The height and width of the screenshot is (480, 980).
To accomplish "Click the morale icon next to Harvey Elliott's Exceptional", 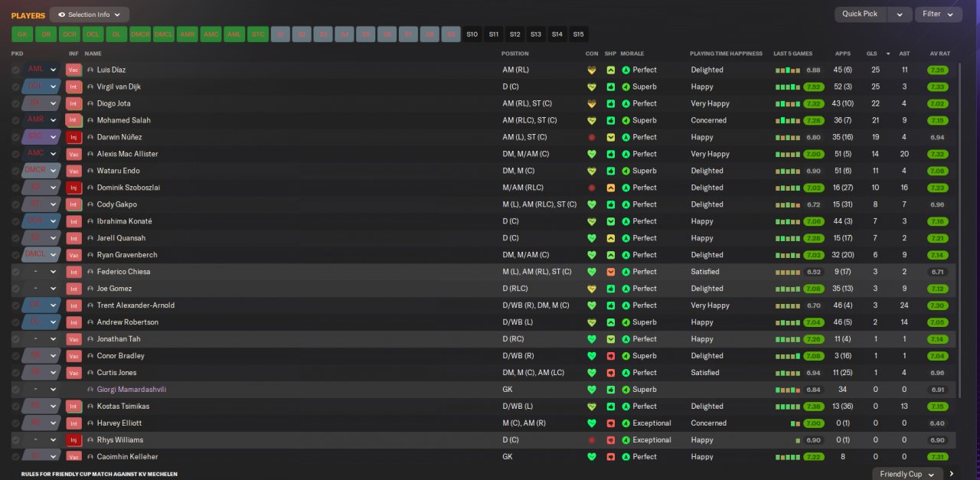I will 626,423.
